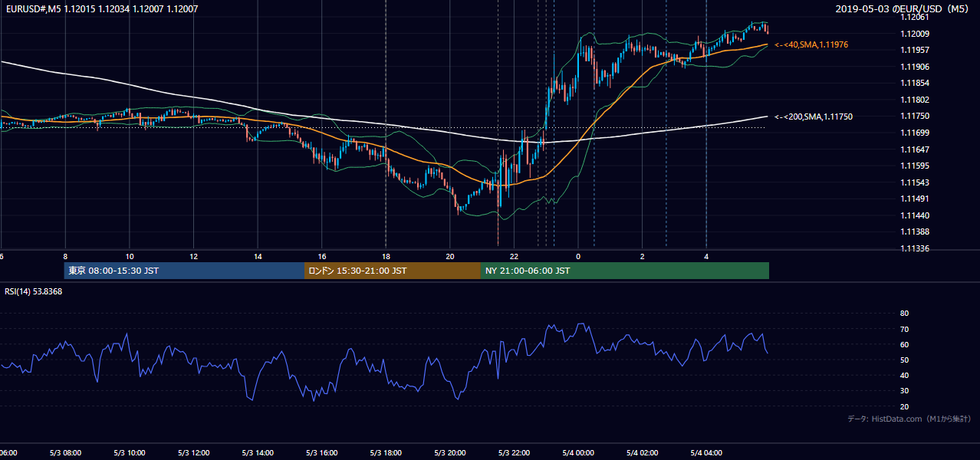
Task: Click the RSI 50 level label
Action: pyautogui.click(x=904, y=360)
